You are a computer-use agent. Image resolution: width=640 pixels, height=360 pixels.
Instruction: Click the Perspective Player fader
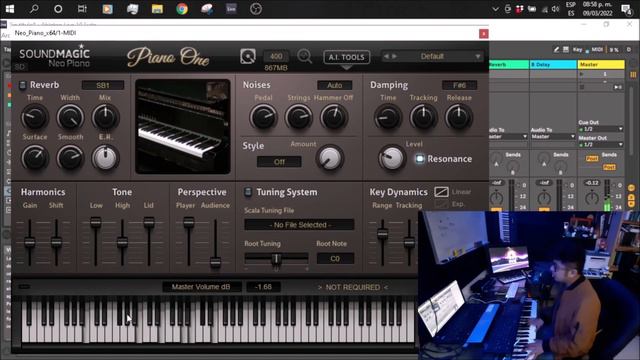[x=189, y=222]
